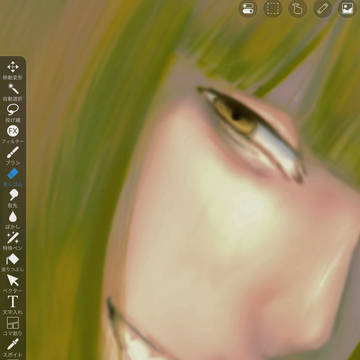Viewport: 360px width, 360px height.
Task: Open the ruler tool menu
Action: coord(322,8)
